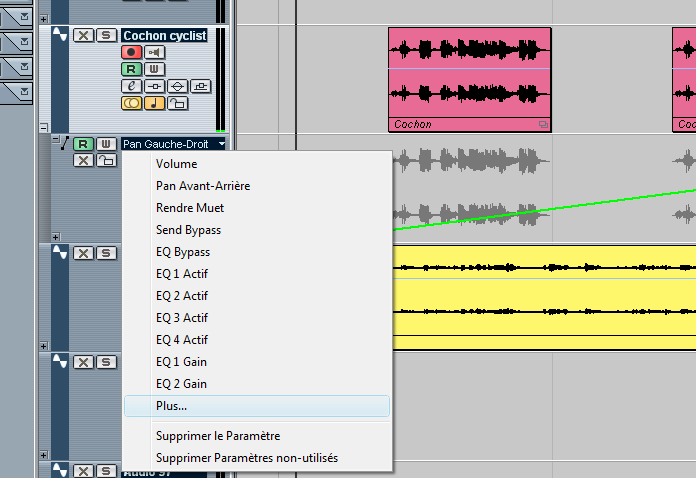Click the lock icon on Cochon cyclist track

point(177,102)
